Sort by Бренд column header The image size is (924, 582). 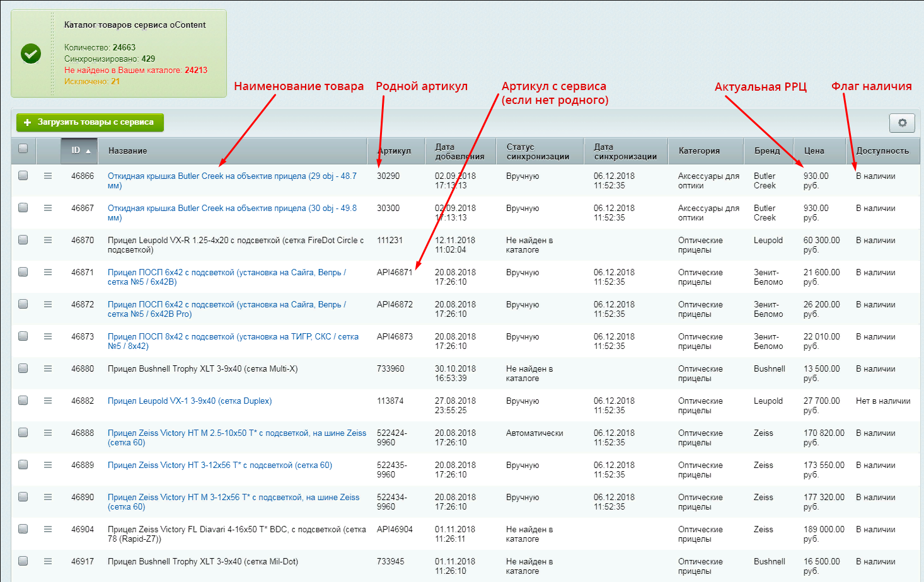(768, 151)
